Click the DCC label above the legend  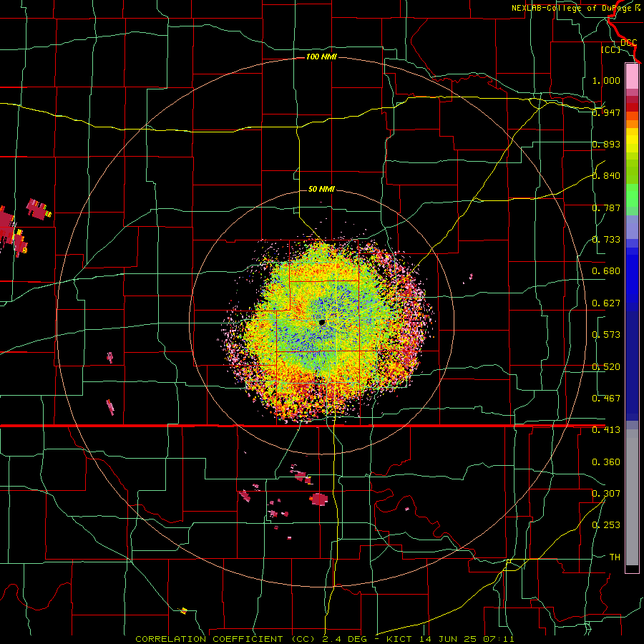[628, 42]
